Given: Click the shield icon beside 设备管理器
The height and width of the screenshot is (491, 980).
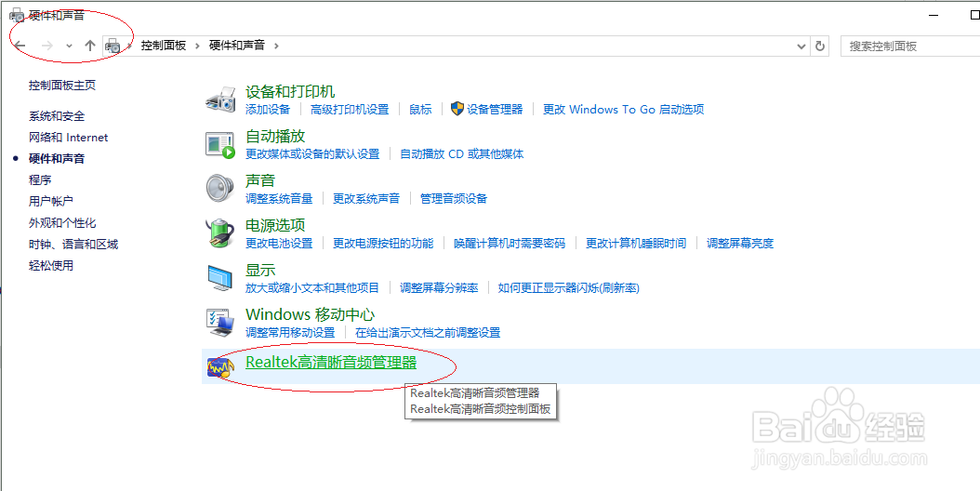Looking at the screenshot, I should pos(458,109).
